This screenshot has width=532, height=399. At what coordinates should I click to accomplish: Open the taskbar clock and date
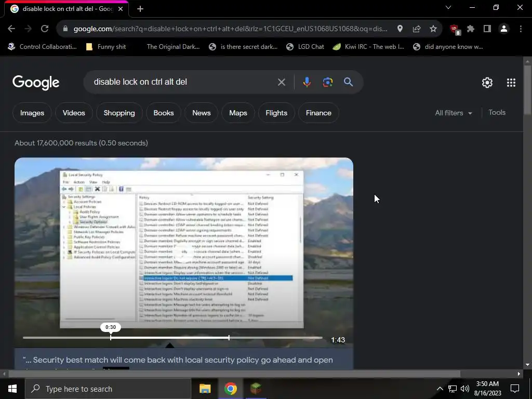click(x=487, y=389)
